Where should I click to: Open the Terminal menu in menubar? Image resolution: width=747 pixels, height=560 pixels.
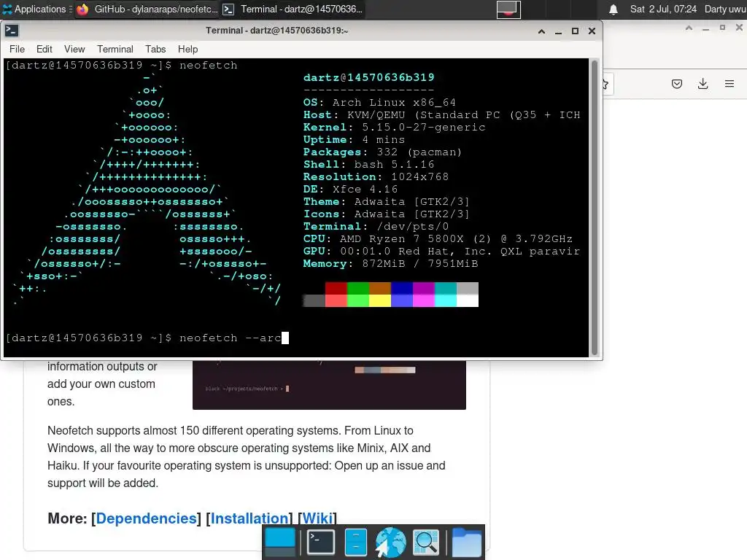click(x=115, y=49)
